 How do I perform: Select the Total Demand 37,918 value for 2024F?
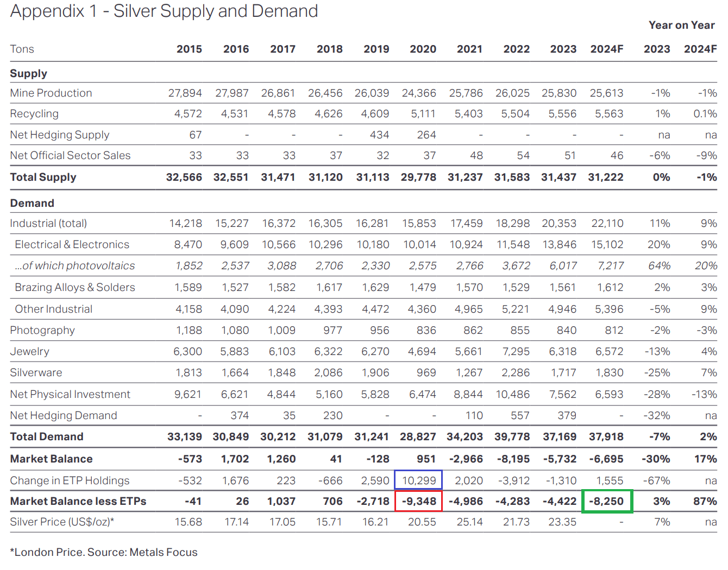(x=607, y=436)
